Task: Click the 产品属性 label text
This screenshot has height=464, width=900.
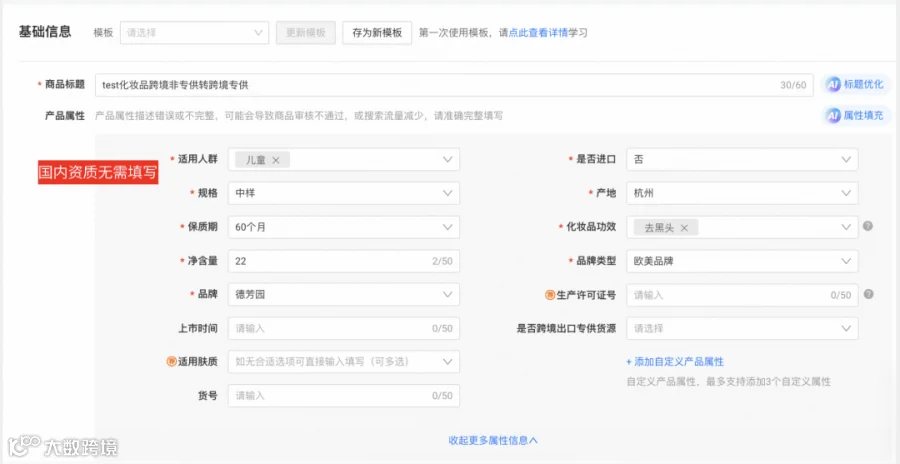Action: click(x=65, y=116)
